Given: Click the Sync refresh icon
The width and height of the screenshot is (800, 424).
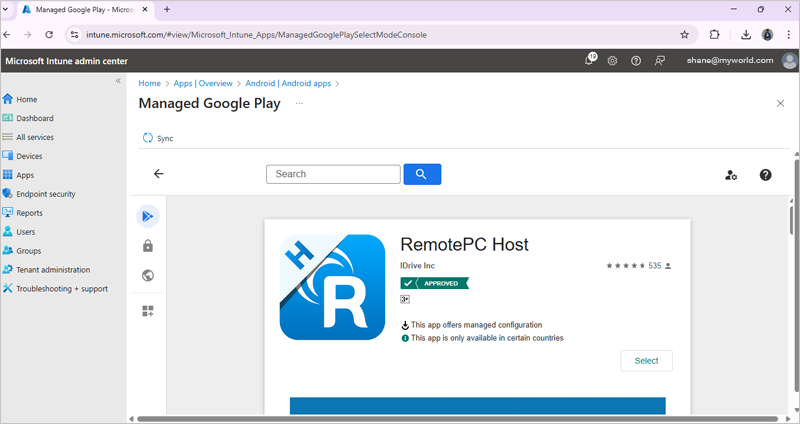Looking at the screenshot, I should coord(148,138).
